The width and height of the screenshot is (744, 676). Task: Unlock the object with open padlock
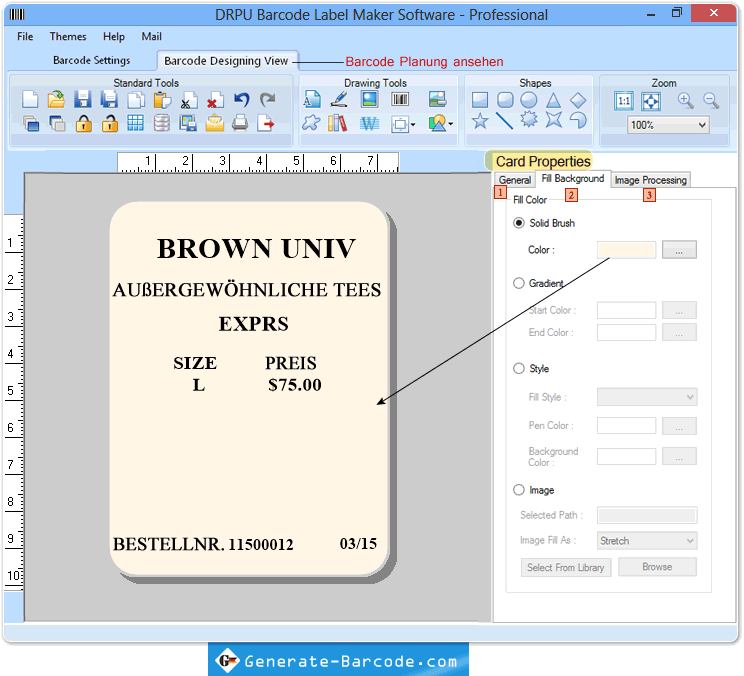pyautogui.click(x=110, y=123)
